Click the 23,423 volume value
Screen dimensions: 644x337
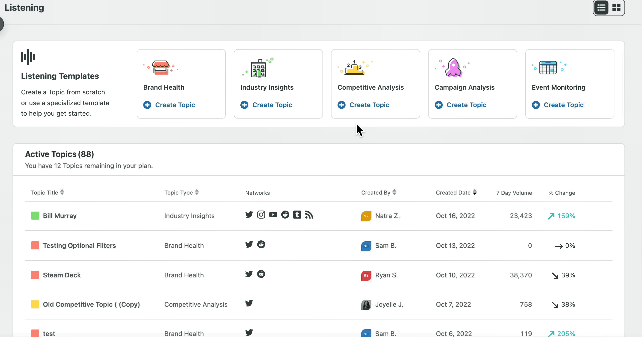point(521,216)
